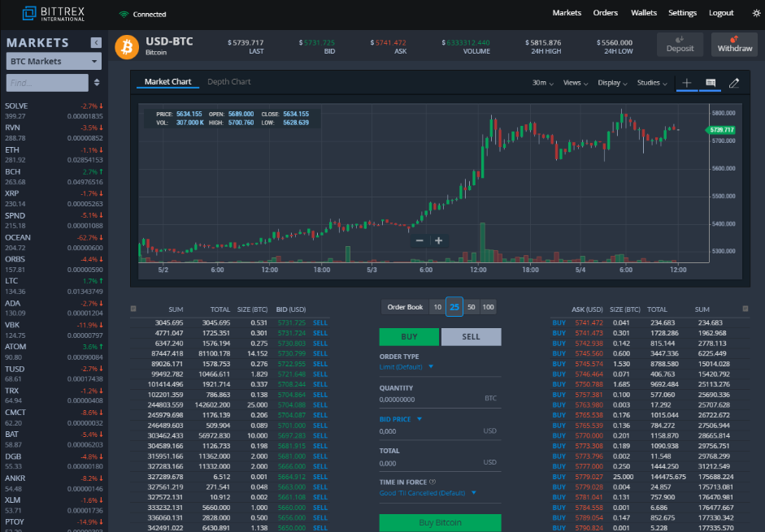Click the Connected wifi status icon
Screen dimensions: 765x532
coord(124,14)
